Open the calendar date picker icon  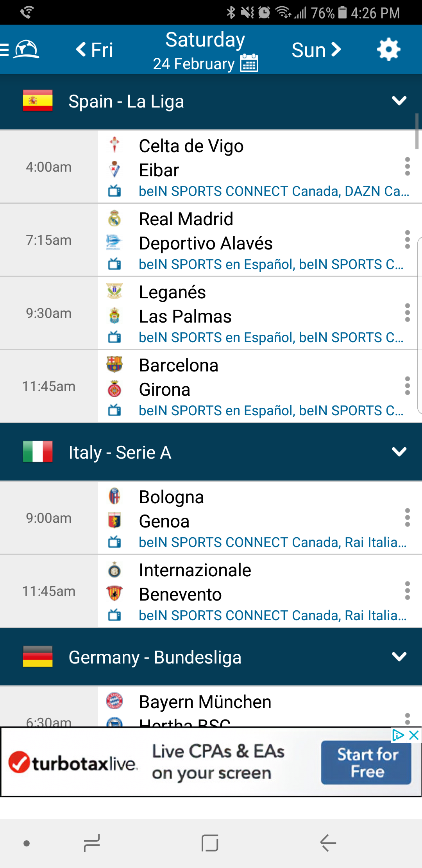coord(249,63)
